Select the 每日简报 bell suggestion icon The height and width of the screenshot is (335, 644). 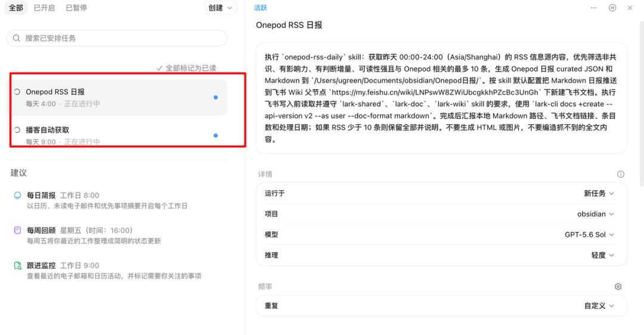pyautogui.click(x=17, y=196)
